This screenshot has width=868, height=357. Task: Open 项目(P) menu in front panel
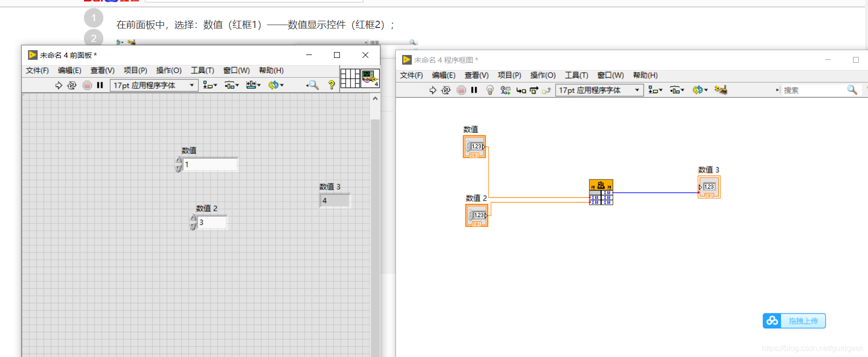coord(135,70)
